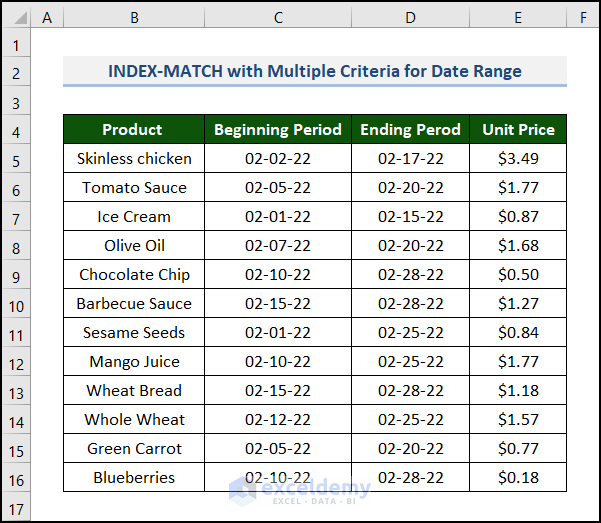Click the Unit Price header cell
The width and height of the screenshot is (601, 523).
click(517, 130)
